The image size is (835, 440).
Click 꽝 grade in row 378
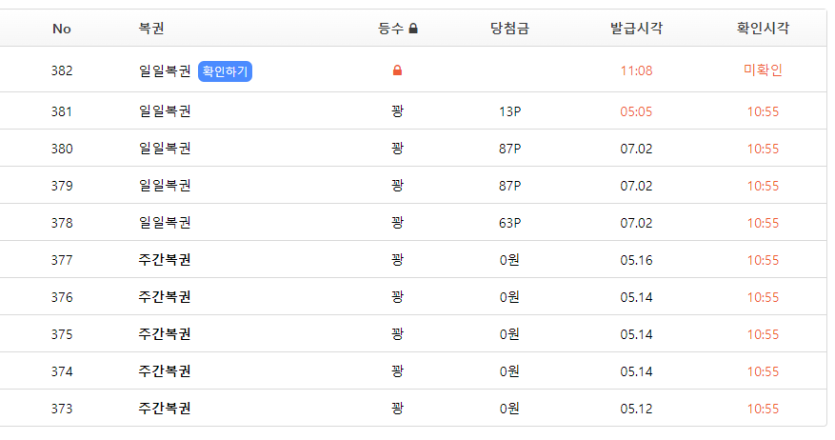click(x=397, y=223)
